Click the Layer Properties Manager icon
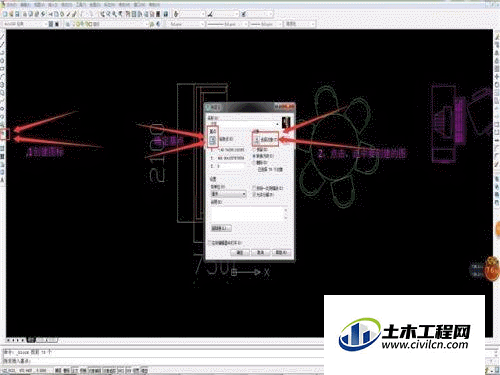The height and width of the screenshot is (375, 500). (x=68, y=24)
